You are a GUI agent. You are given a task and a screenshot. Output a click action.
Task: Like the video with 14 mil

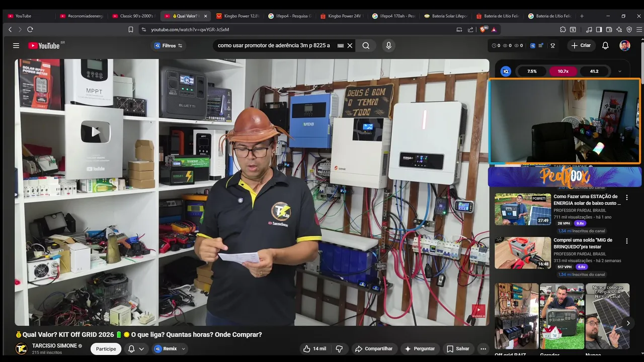click(x=314, y=349)
